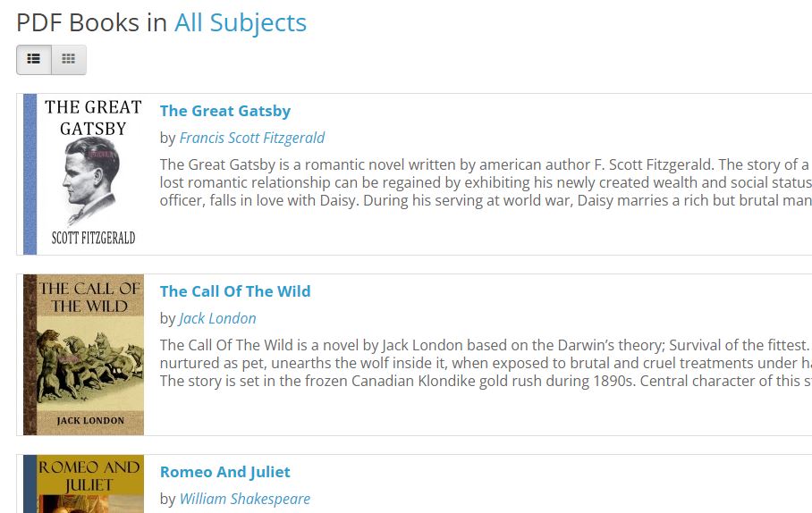Click the Romeo And Juliet cover image
The image size is (812, 513).
pyautogui.click(x=83, y=484)
